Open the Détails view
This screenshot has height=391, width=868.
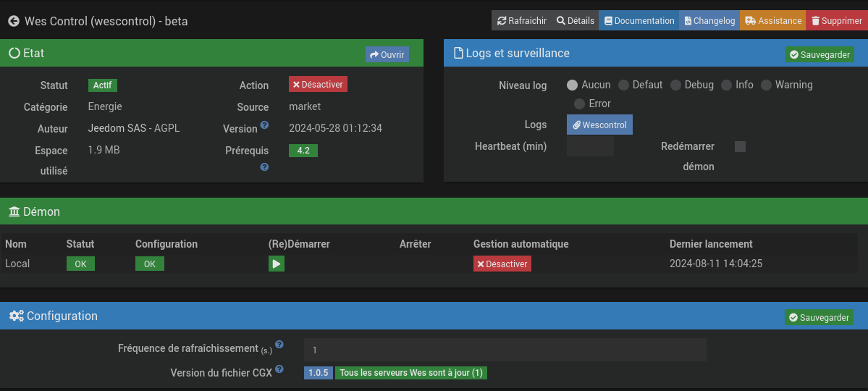coord(575,21)
